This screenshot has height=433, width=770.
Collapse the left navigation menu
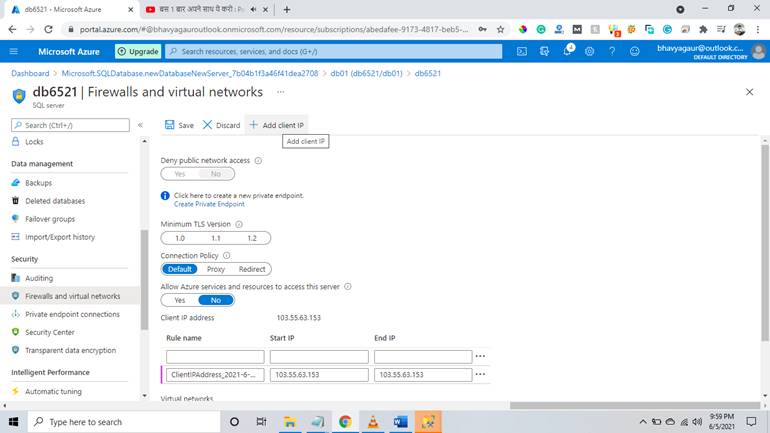(x=140, y=125)
